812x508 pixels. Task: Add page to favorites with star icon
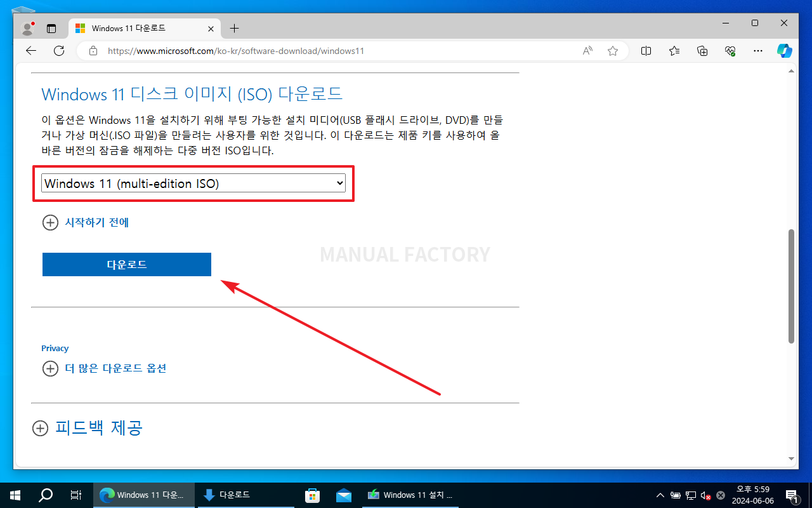click(612, 51)
